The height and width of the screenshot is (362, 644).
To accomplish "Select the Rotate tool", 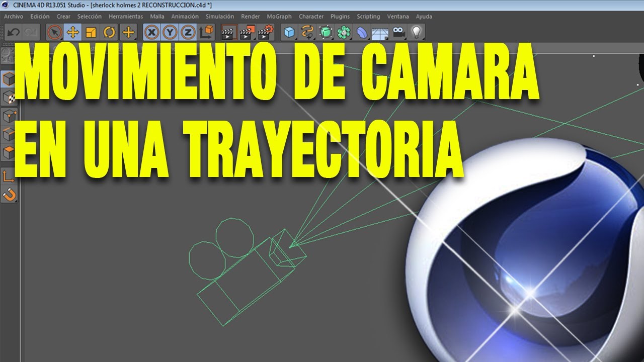I will [x=109, y=33].
